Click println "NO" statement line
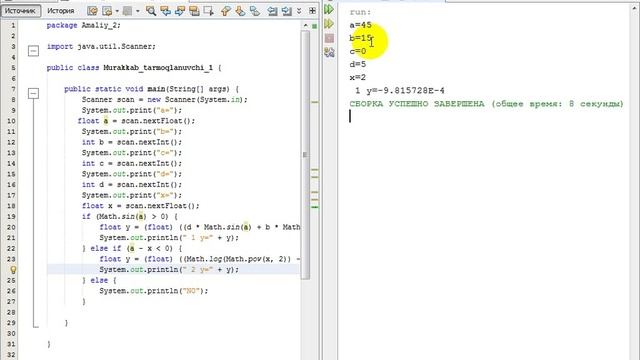This screenshot has width=640, height=360. (154, 291)
